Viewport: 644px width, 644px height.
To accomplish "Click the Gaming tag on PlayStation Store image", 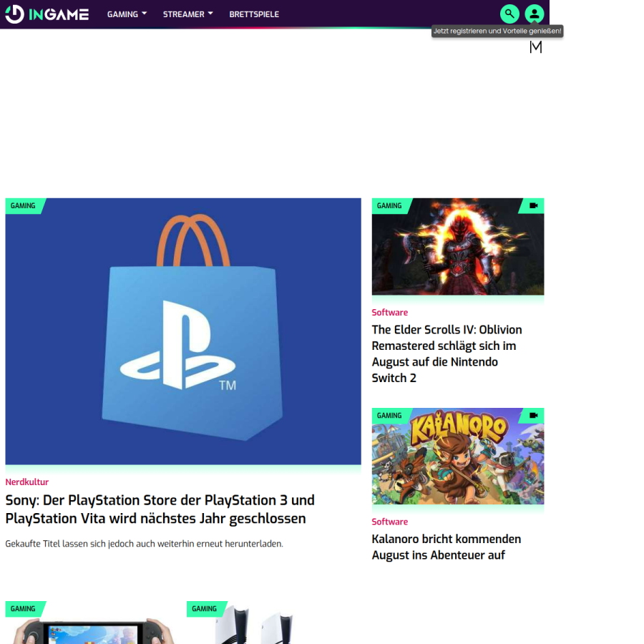I will [x=23, y=206].
